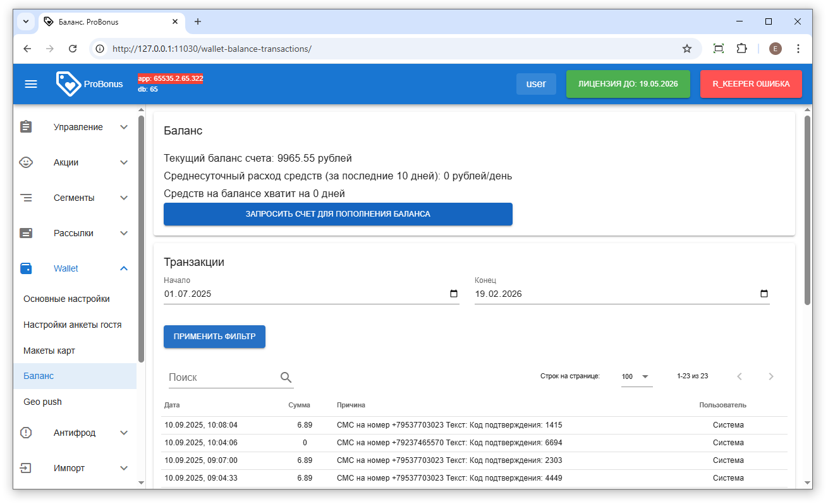828x504 pixels.
Task: Select Макеты карт in sidebar
Action: coord(49,351)
